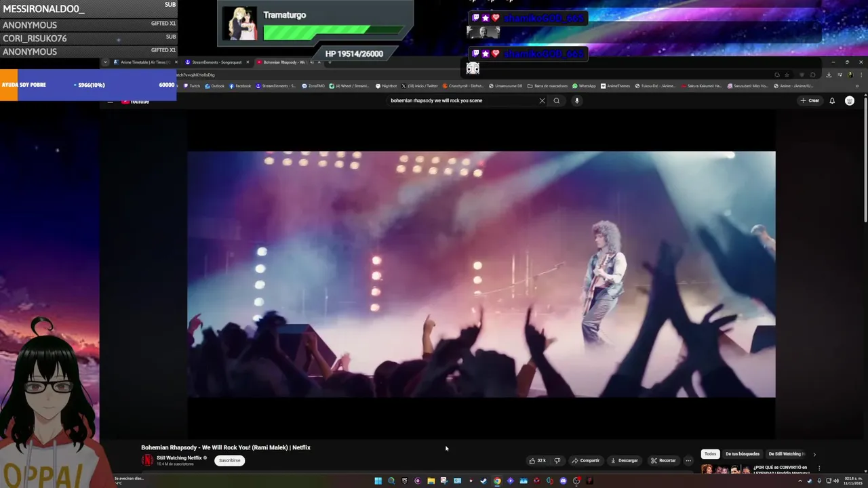868x488 pixels.
Task: Open File Explorer from the taskbar
Action: click(x=431, y=481)
